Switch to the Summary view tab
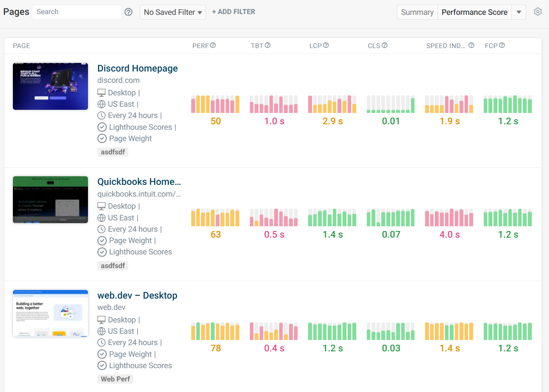The width and height of the screenshot is (549, 392). [417, 12]
